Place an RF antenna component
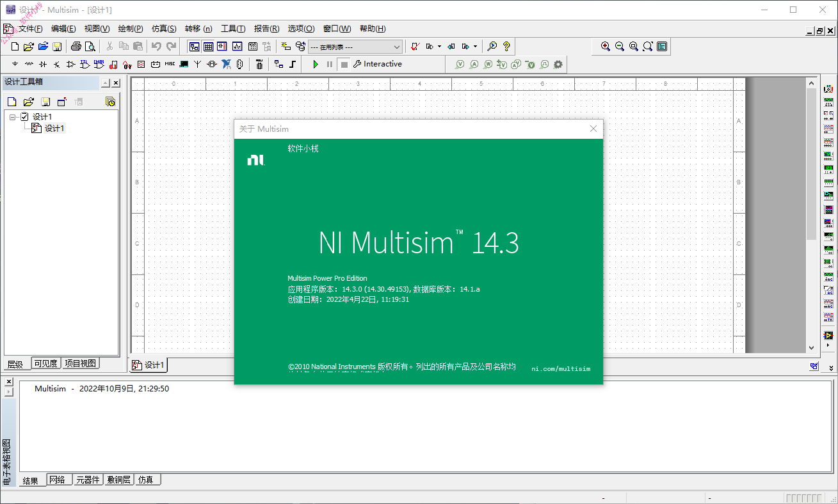This screenshot has width=838, height=504. (x=198, y=64)
